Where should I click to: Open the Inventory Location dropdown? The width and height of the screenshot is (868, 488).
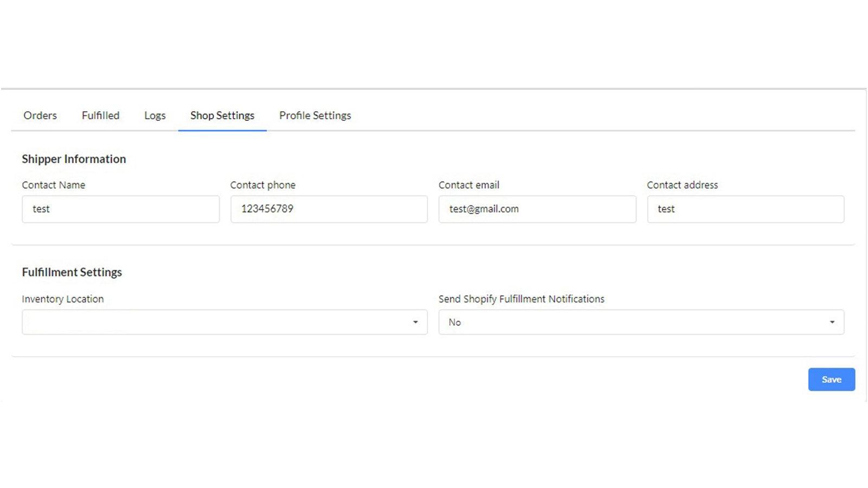point(217,322)
